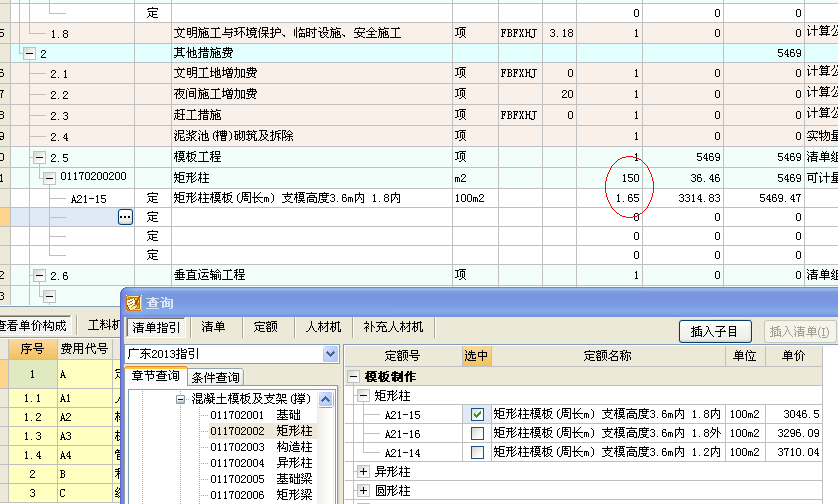The height and width of the screenshot is (504, 838).
Task: Click price 3296.09 for A21-16
Action: [794, 433]
